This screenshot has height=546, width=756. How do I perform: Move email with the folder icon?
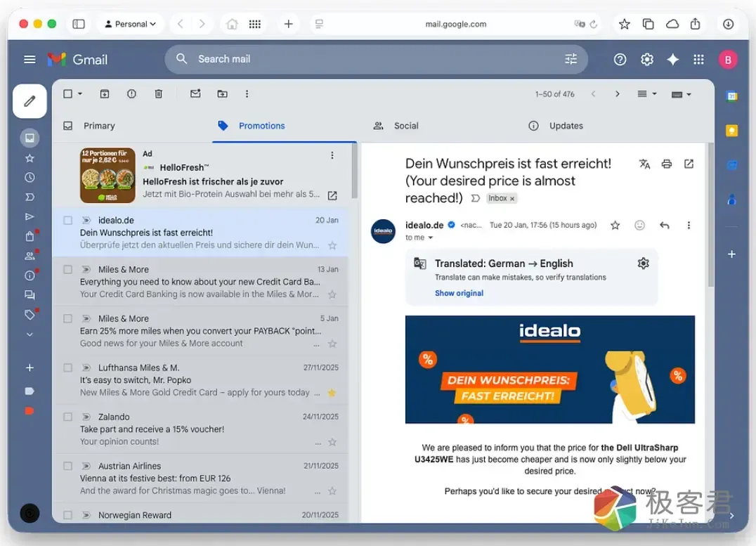tap(221, 93)
